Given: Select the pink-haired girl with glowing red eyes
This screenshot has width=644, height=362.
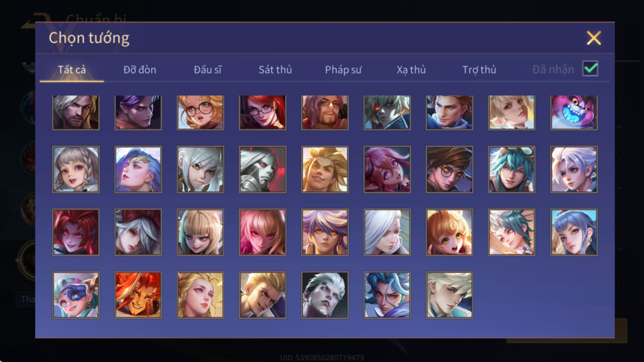Looking at the screenshot, I should [x=262, y=232].
